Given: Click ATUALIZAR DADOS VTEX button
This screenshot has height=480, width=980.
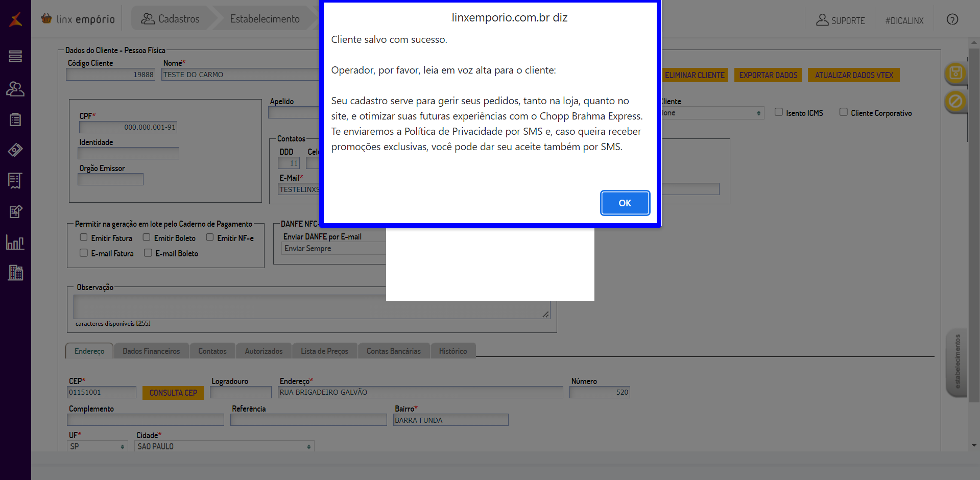Looking at the screenshot, I should 854,75.
